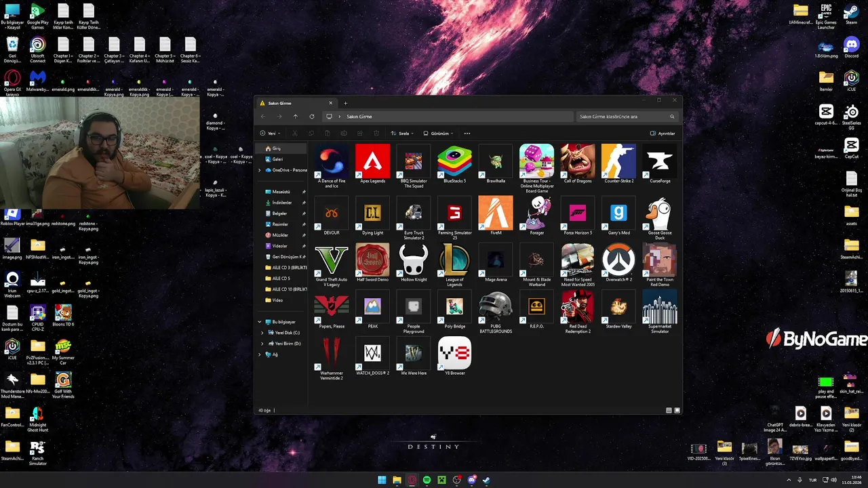Toggle the Ayrıntılar details pane

(x=663, y=134)
